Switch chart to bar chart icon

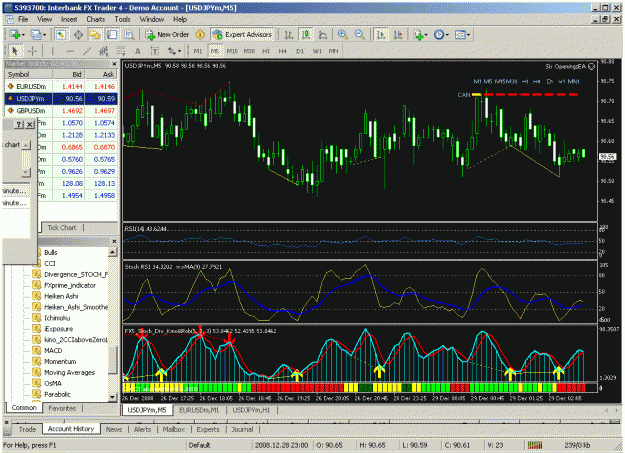point(289,35)
